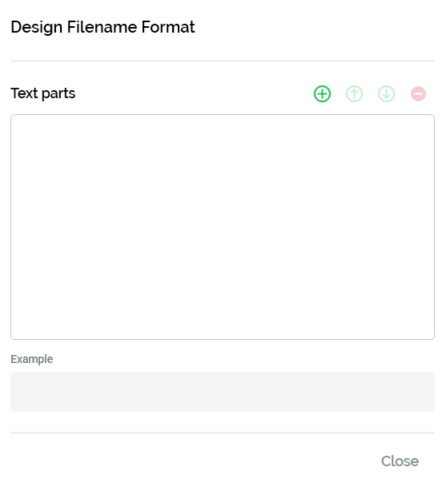Click the green circled plus icon

[x=322, y=94]
